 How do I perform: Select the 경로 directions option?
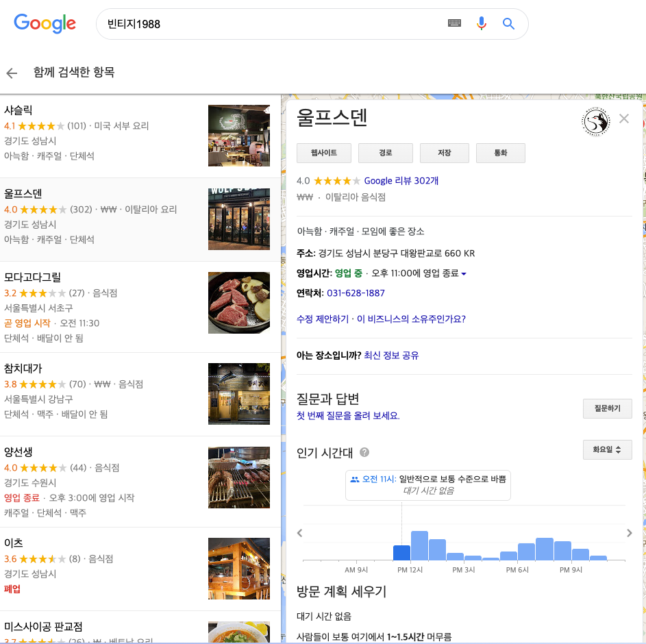pos(385,153)
